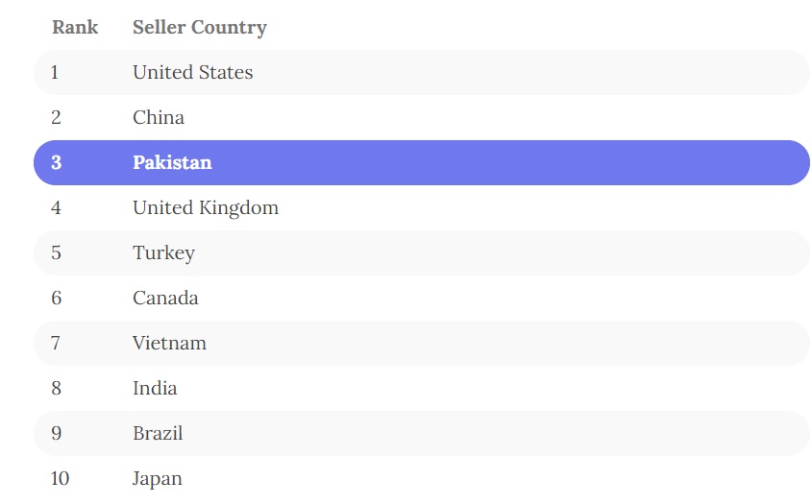
Task: Click the Japan country cell
Action: pyautogui.click(x=157, y=478)
